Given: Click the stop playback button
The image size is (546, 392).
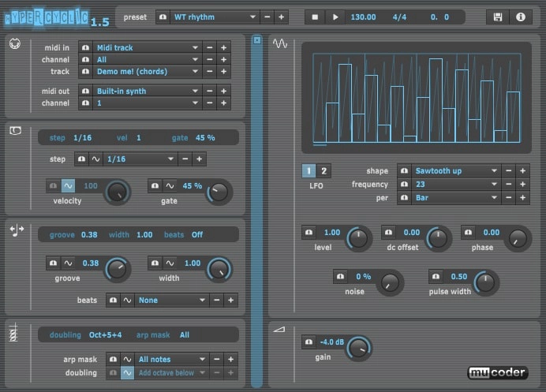Looking at the screenshot, I should pos(315,17).
